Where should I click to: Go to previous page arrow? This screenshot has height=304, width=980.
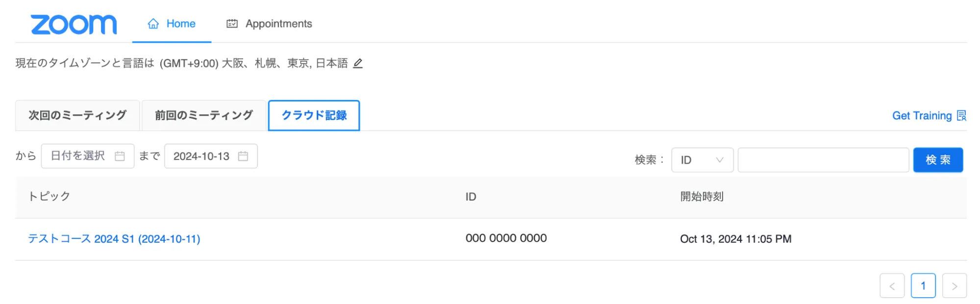click(892, 286)
